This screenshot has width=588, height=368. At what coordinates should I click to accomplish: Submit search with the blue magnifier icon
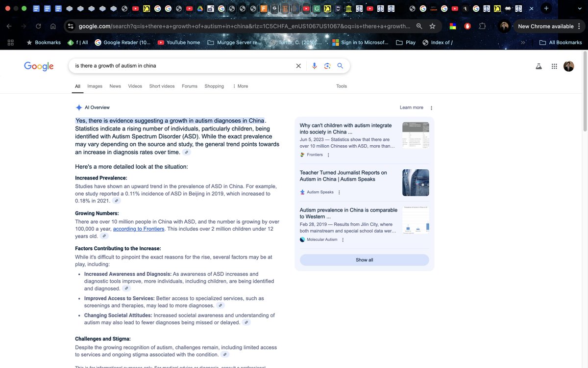[x=340, y=66]
